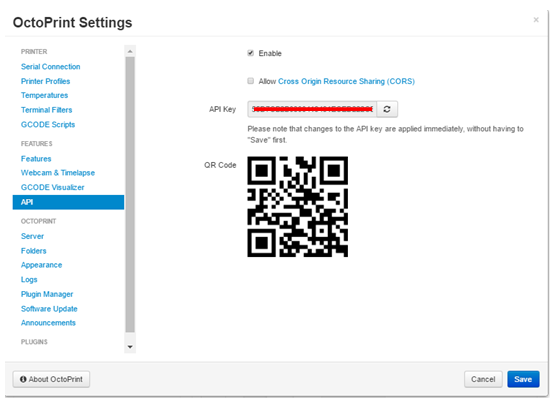Open the About OctoPrint dialog

pyautogui.click(x=51, y=379)
